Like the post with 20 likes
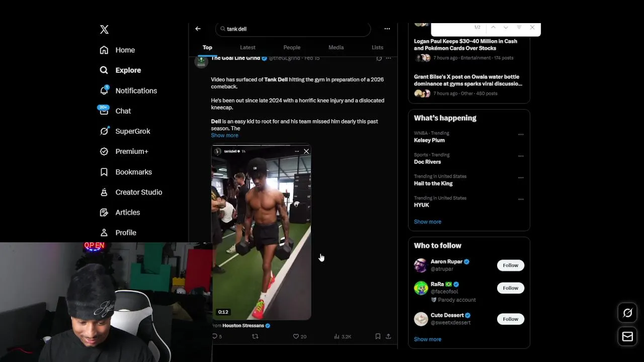 pos(299,336)
